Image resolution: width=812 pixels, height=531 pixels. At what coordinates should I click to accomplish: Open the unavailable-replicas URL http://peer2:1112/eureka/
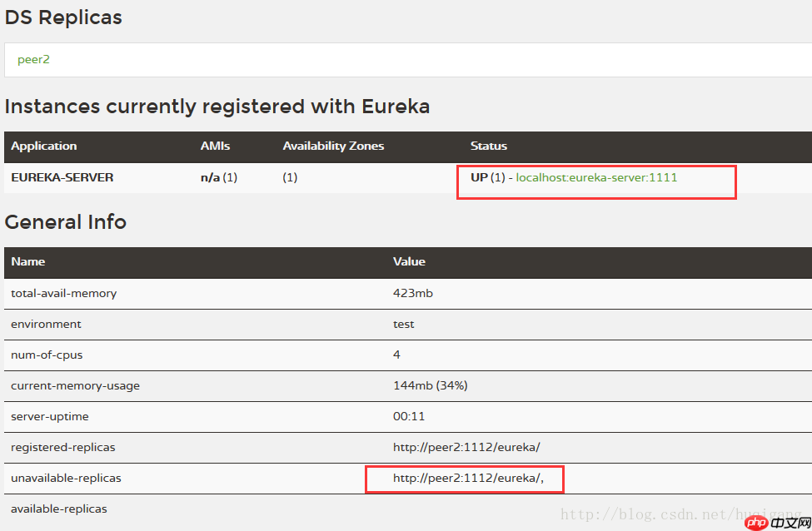(x=466, y=478)
